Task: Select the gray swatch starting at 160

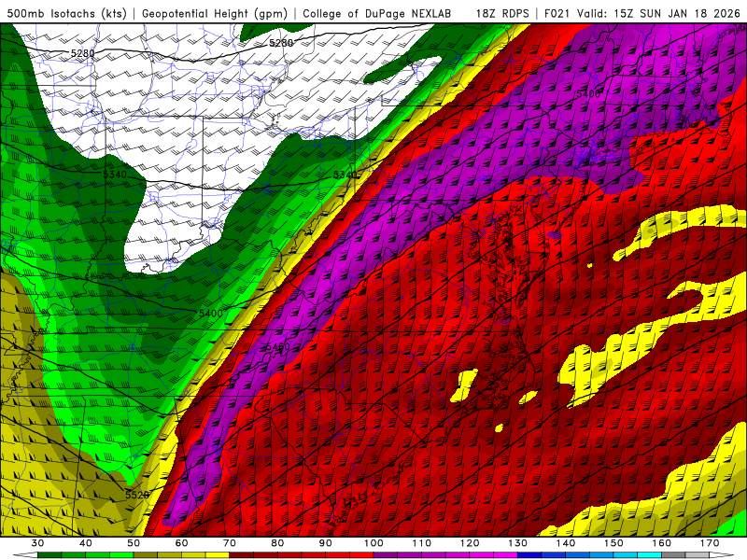Action: coord(673,555)
